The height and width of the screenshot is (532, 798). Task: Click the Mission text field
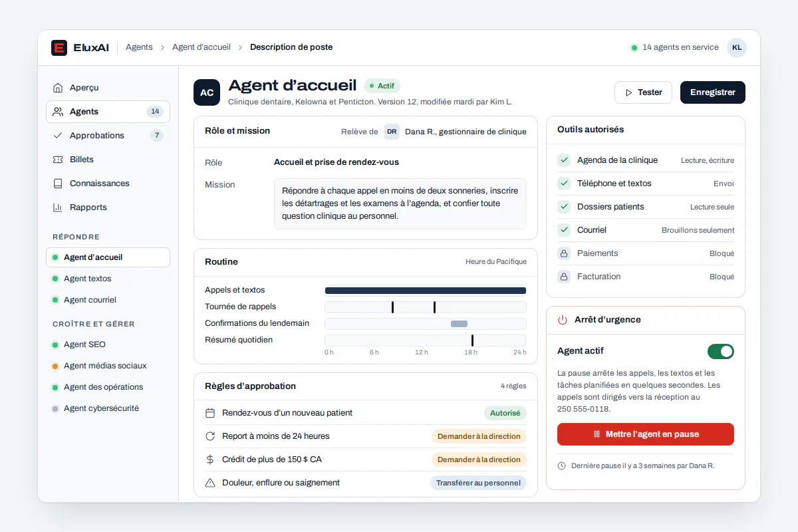tap(400, 203)
